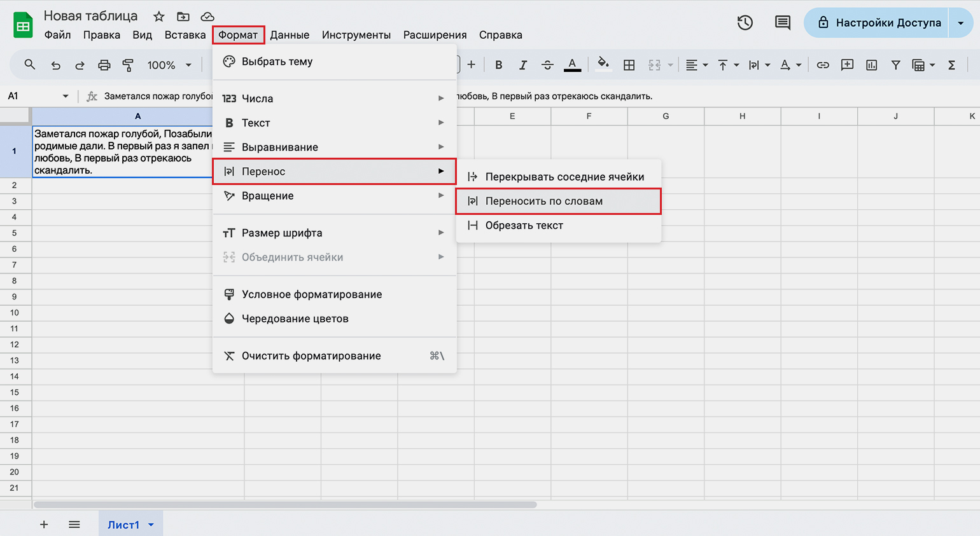Open the borders tool
This screenshot has width=980, height=536.
tap(629, 65)
